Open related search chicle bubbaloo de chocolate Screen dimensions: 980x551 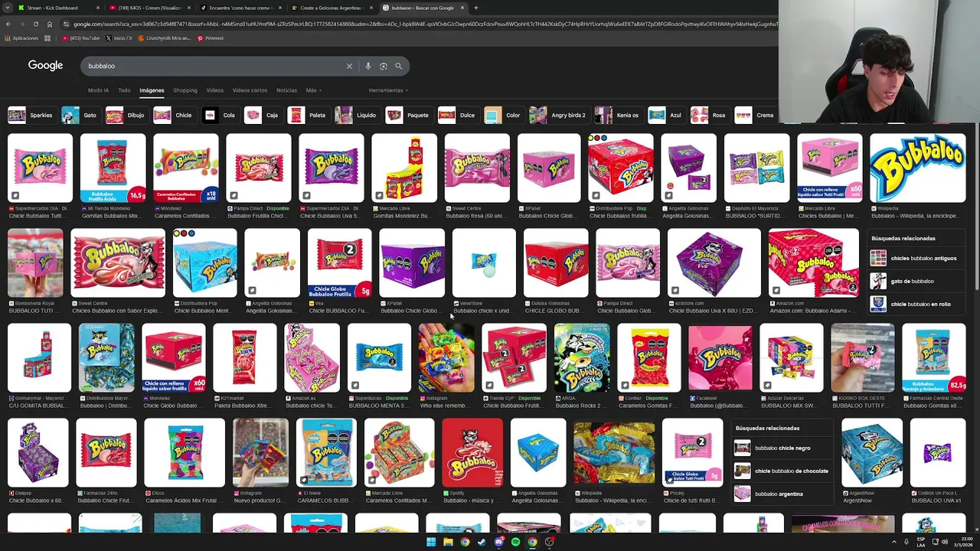(x=782, y=471)
